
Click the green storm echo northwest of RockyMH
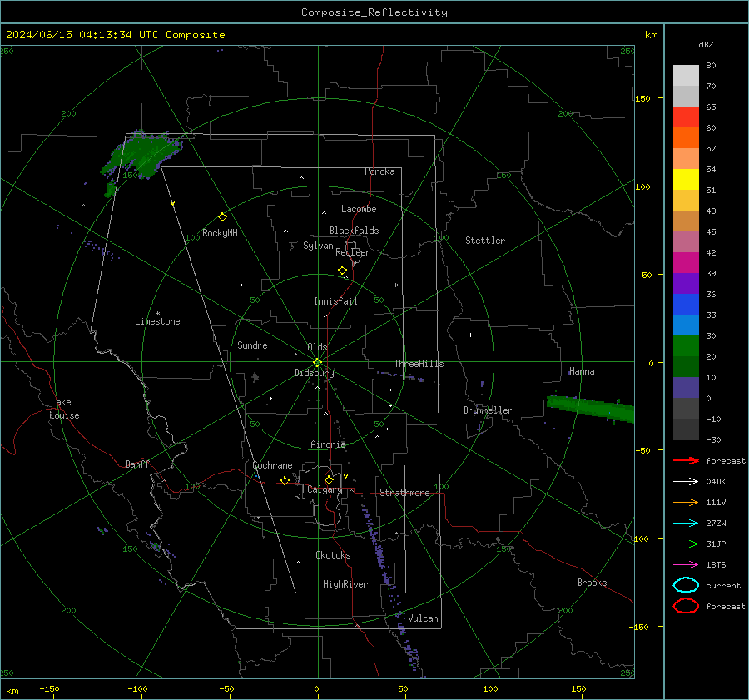click(141, 156)
